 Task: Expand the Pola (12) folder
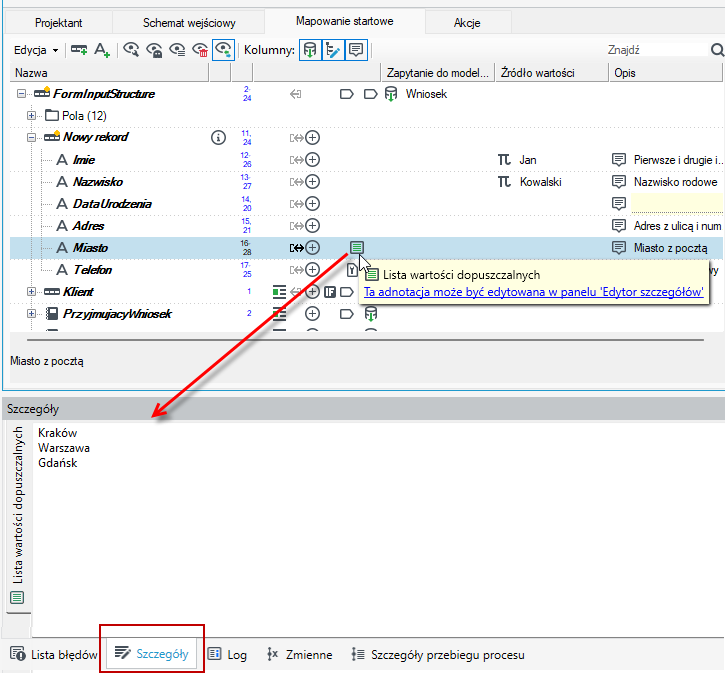(x=31, y=116)
